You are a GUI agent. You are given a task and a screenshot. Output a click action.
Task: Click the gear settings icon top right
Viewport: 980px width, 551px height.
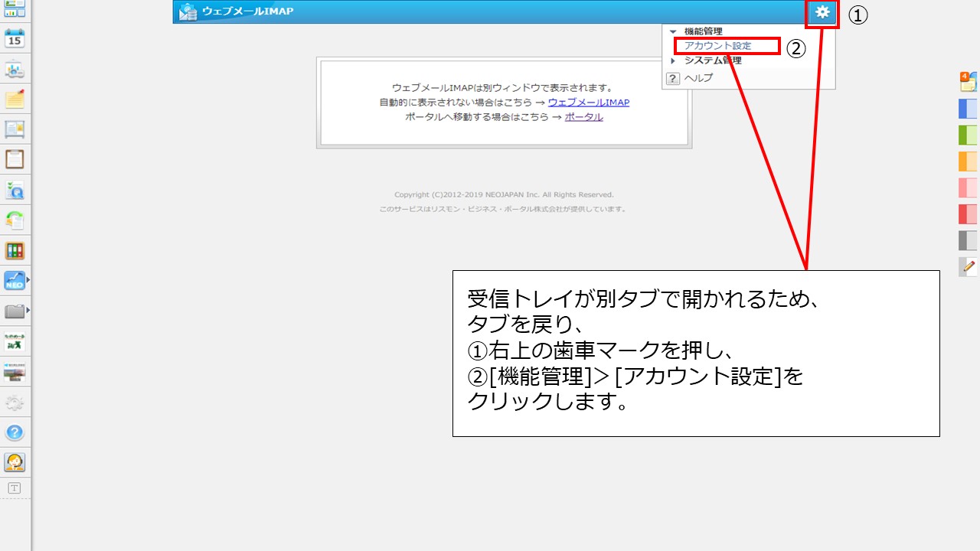822,12
